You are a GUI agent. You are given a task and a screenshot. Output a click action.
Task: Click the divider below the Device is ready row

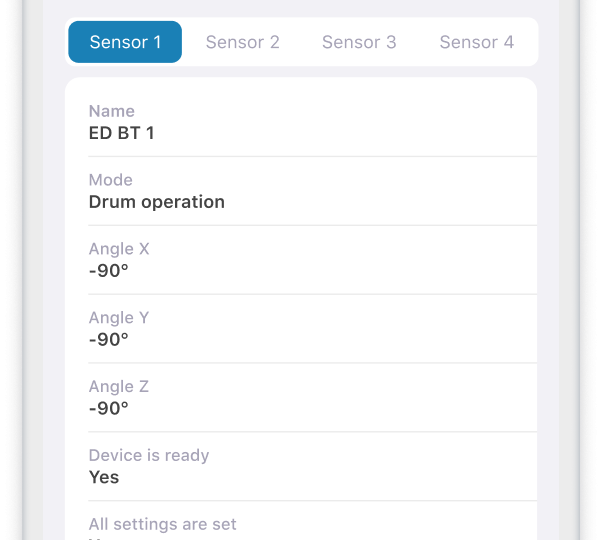coord(312,501)
